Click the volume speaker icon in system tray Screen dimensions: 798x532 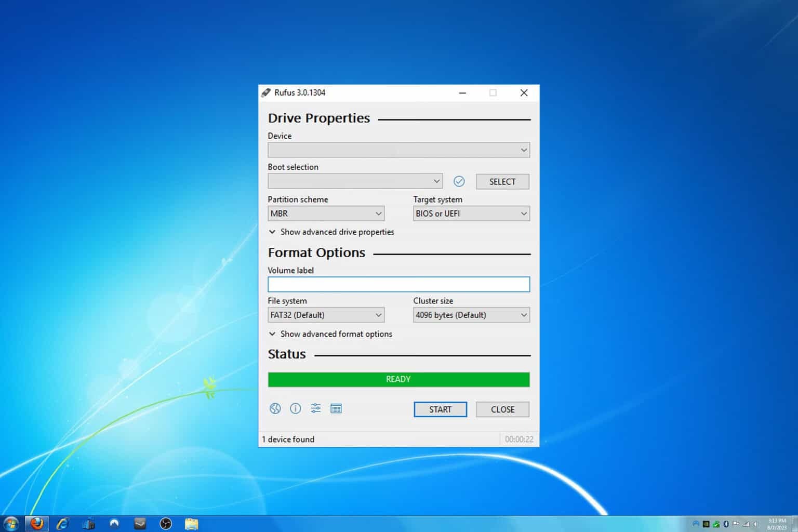pos(755,524)
